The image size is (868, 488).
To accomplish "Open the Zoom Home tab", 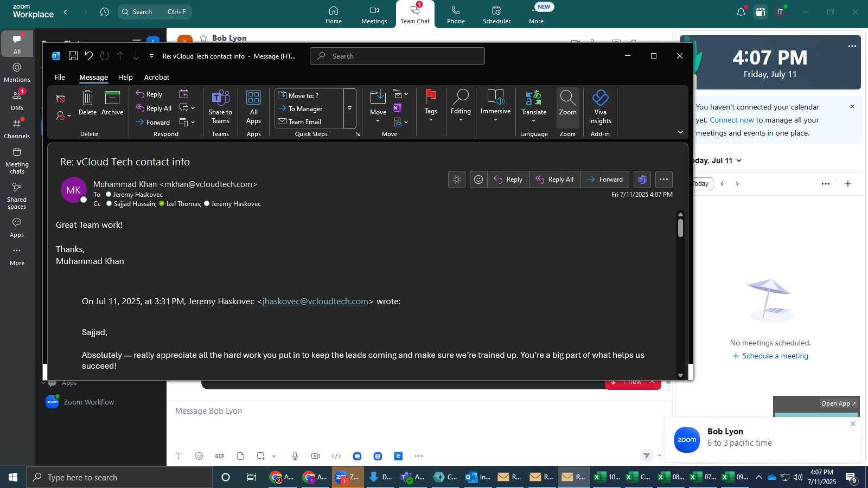I will [334, 15].
